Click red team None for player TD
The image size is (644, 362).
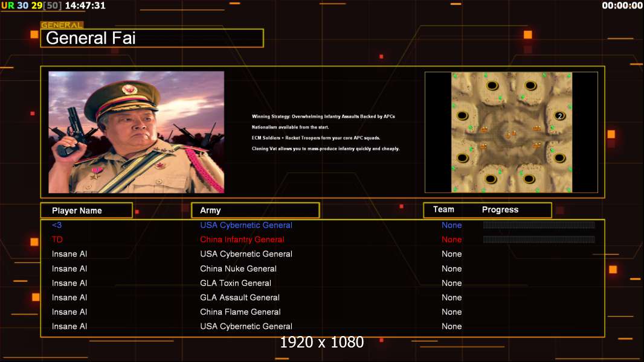(451, 240)
